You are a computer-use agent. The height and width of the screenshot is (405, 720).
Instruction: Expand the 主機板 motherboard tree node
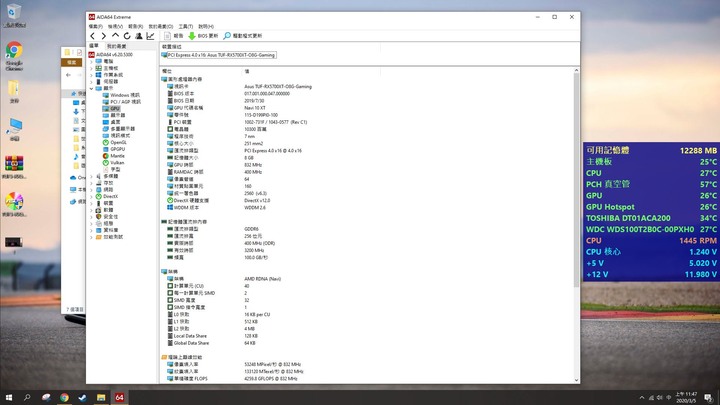click(91, 68)
